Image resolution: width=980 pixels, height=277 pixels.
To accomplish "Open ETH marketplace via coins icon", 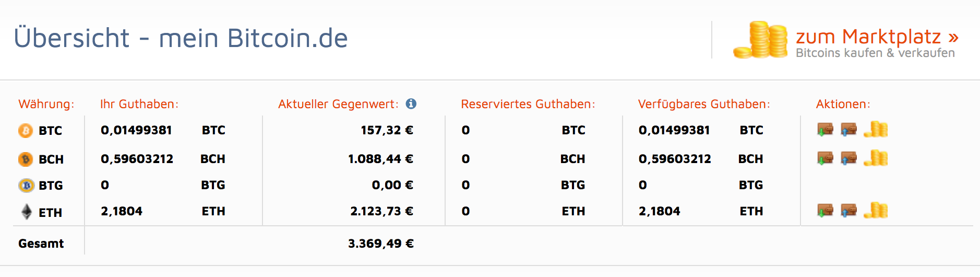I will [x=876, y=210].
